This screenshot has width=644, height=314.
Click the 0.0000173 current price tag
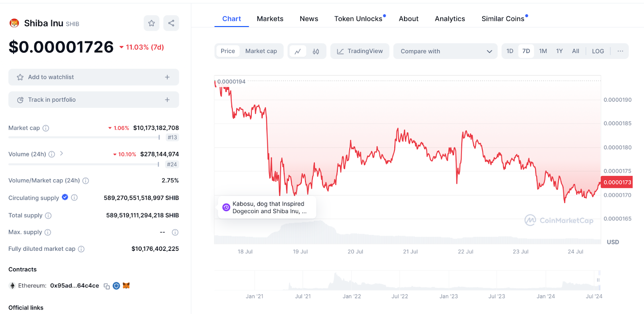[x=617, y=183]
